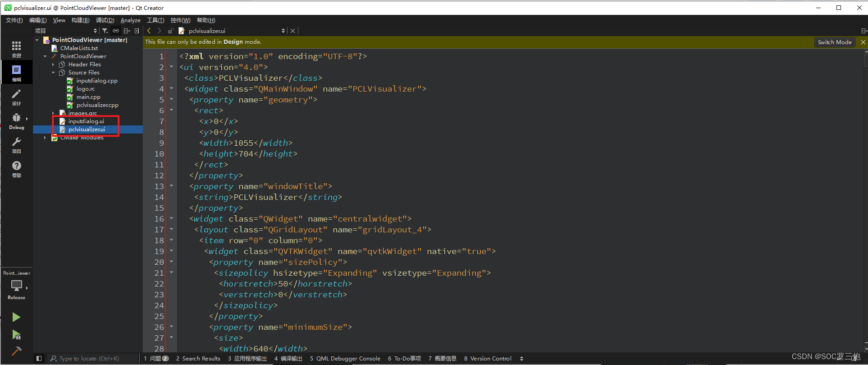Image resolution: width=868 pixels, height=365 pixels.
Task: Open the Analyze menu
Action: point(130,20)
